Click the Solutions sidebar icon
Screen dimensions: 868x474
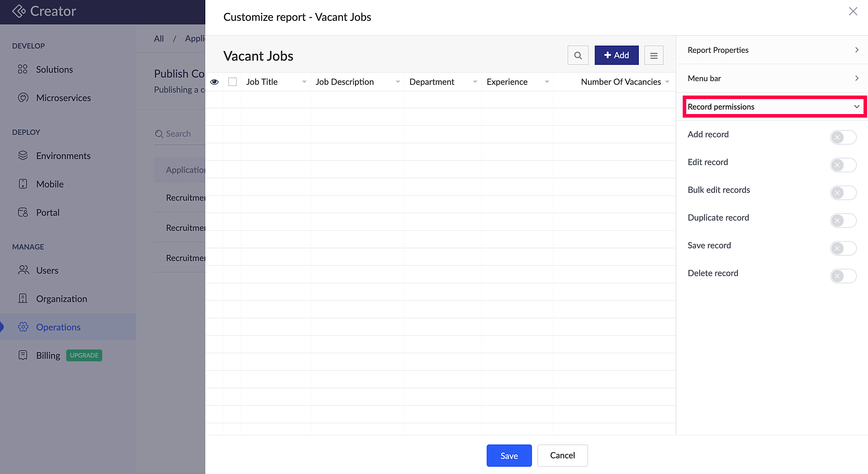click(x=23, y=69)
